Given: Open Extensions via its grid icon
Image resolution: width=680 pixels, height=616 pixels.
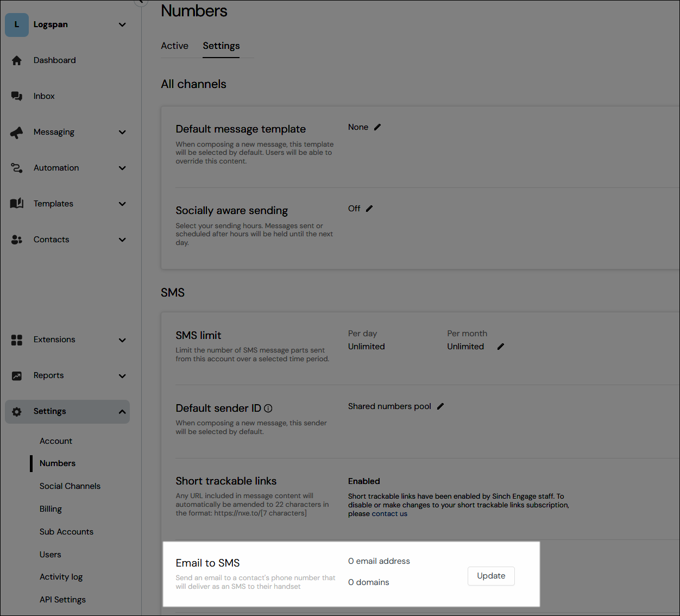Looking at the screenshot, I should [17, 339].
